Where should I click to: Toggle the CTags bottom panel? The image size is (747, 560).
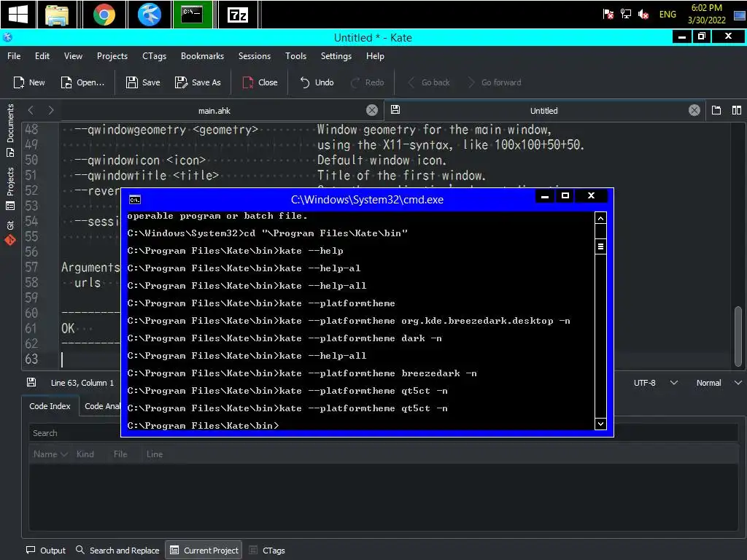point(267,551)
